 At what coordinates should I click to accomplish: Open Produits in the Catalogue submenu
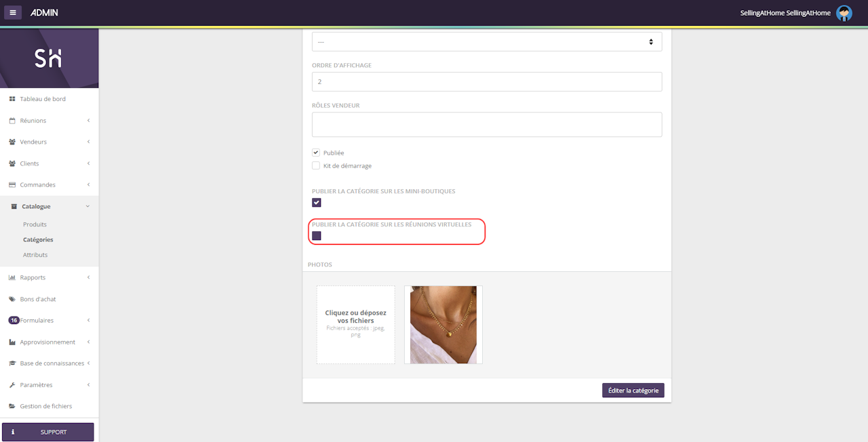35,224
